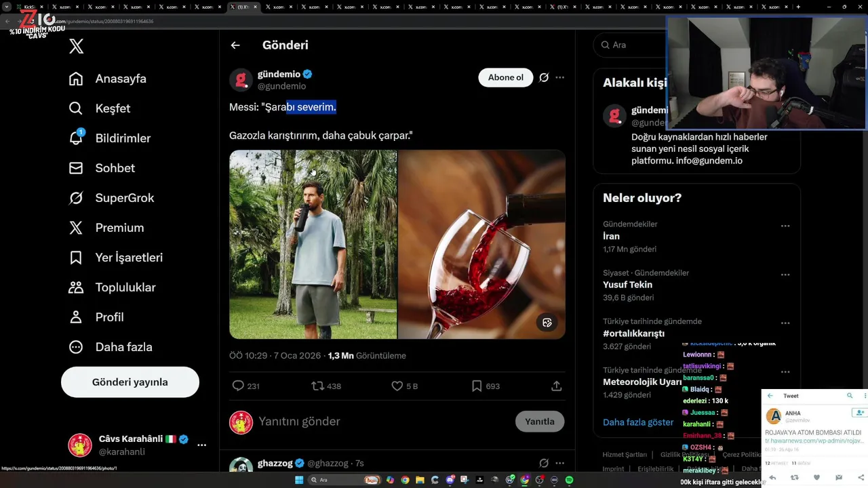868x488 pixels.
Task: Open account menu for Câvs Karahânli
Action: (x=201, y=445)
